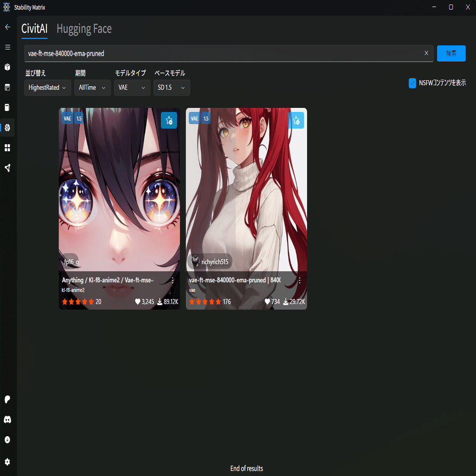Switch to the CivitAI tab
This screenshot has width=476, height=476.
pyautogui.click(x=34, y=29)
